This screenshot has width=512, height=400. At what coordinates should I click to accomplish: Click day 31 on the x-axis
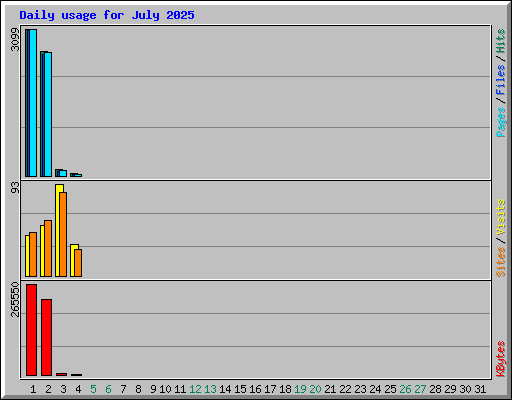pos(480,389)
